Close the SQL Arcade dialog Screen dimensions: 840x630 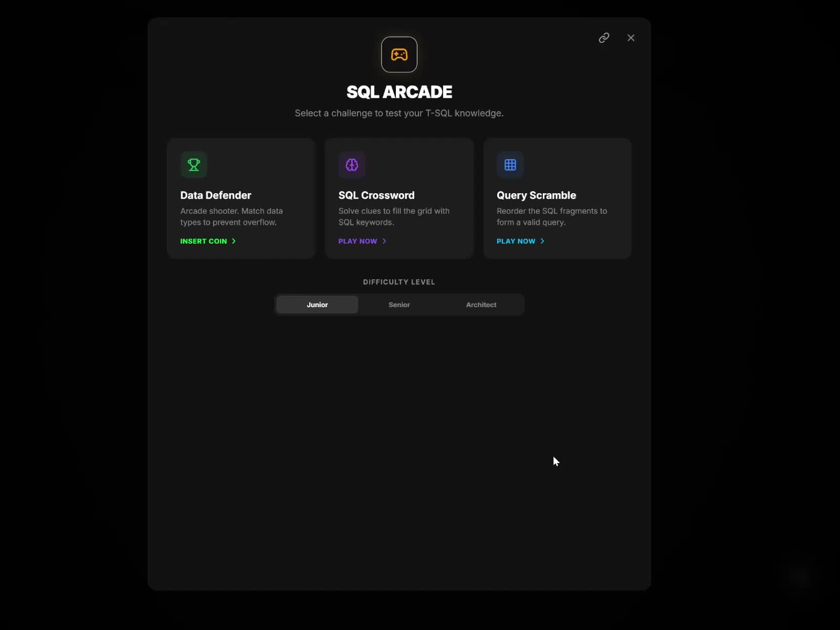coord(631,38)
